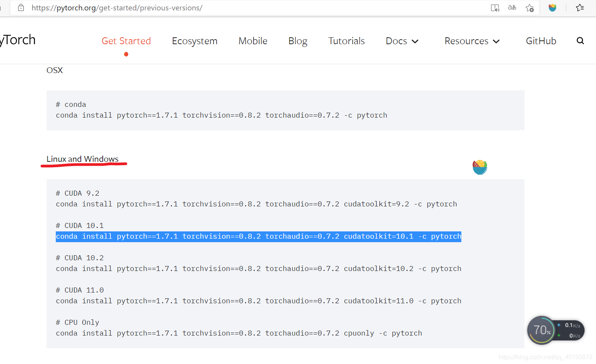The image size is (596, 364).
Task: Click the translate page icon
Action: point(512,8)
